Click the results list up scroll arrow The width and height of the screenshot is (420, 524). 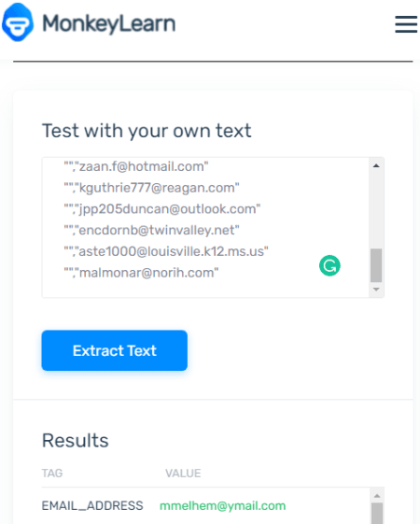click(377, 496)
